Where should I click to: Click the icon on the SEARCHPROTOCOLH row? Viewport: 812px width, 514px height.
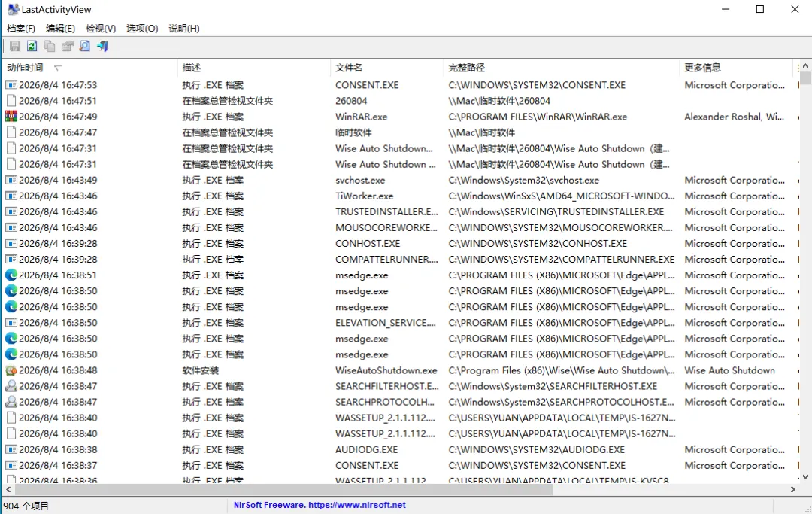[x=11, y=402]
